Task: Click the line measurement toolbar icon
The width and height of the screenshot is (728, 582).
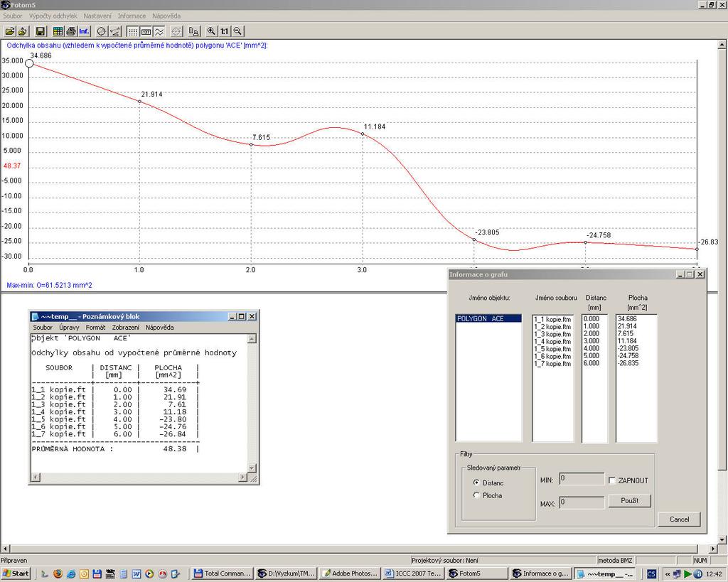Action: pos(114,31)
